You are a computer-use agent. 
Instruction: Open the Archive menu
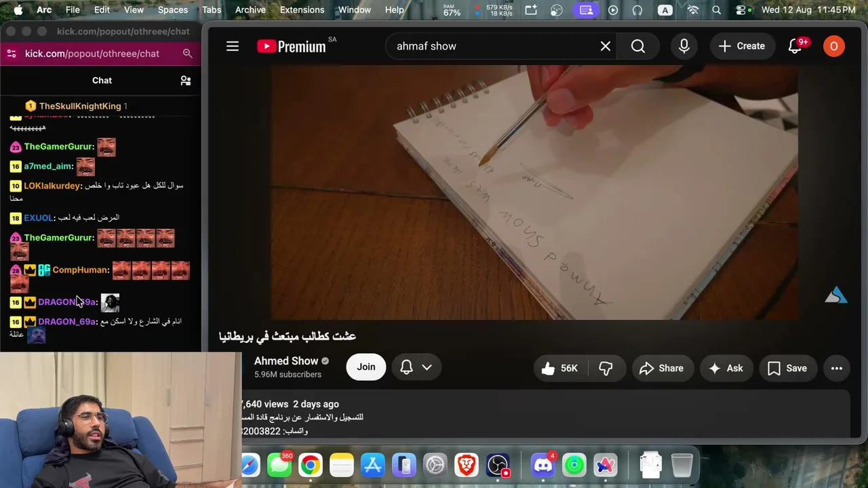pyautogui.click(x=250, y=9)
